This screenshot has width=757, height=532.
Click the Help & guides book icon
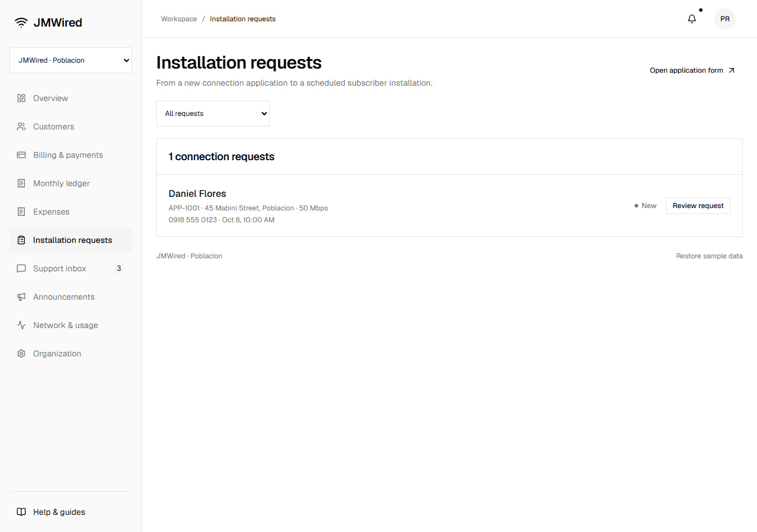pyautogui.click(x=21, y=512)
